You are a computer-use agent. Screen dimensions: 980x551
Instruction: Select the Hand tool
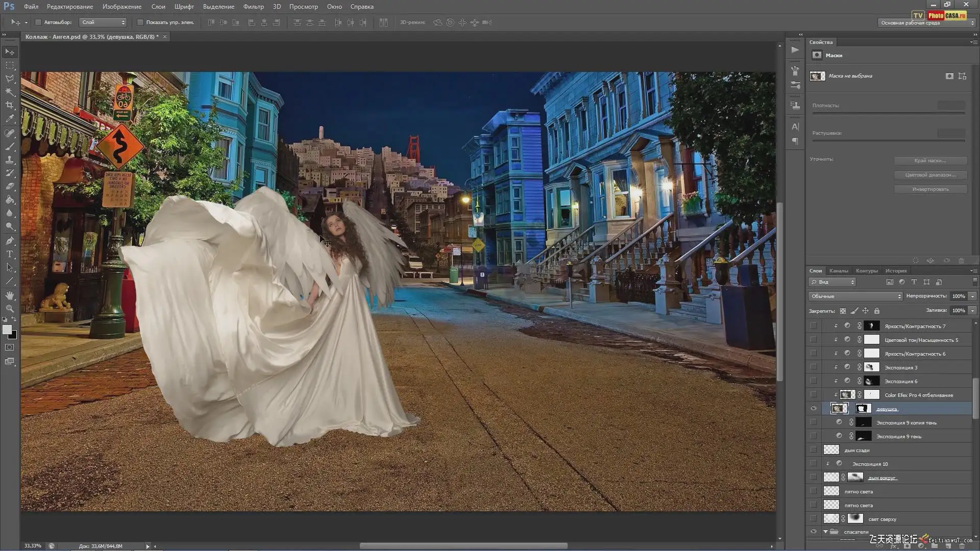[x=10, y=295]
